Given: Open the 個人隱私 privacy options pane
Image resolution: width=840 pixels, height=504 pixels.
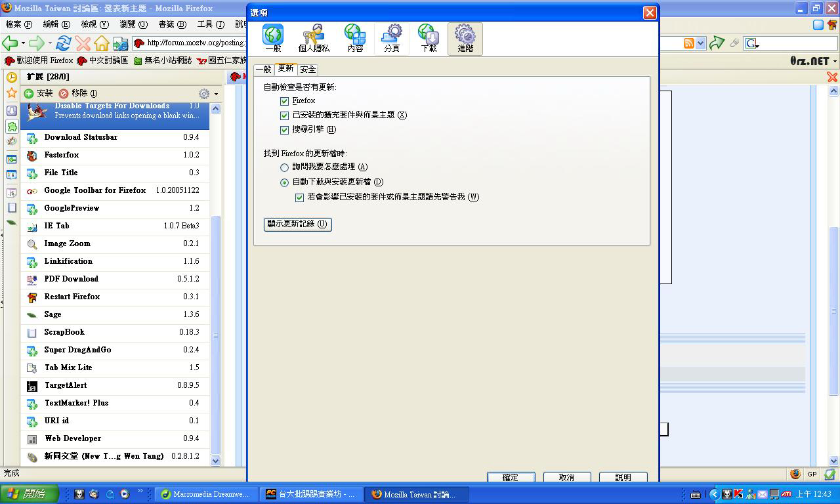Looking at the screenshot, I should tap(314, 38).
